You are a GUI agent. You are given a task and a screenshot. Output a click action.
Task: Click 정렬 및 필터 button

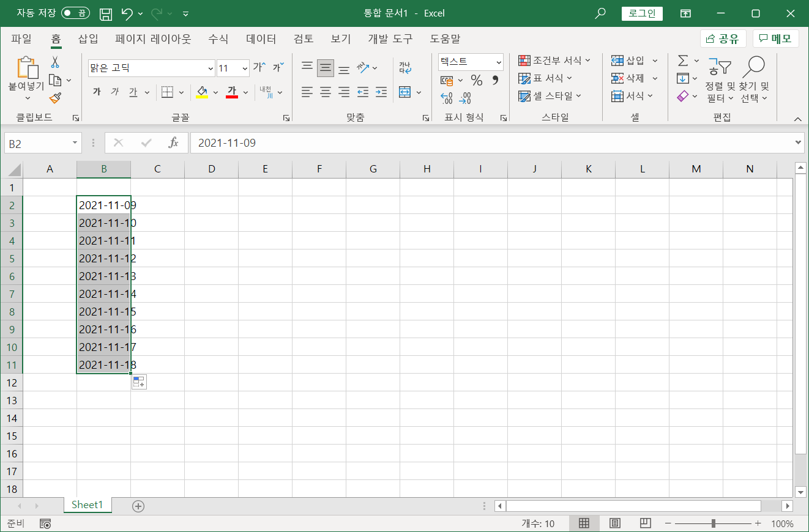click(720, 79)
